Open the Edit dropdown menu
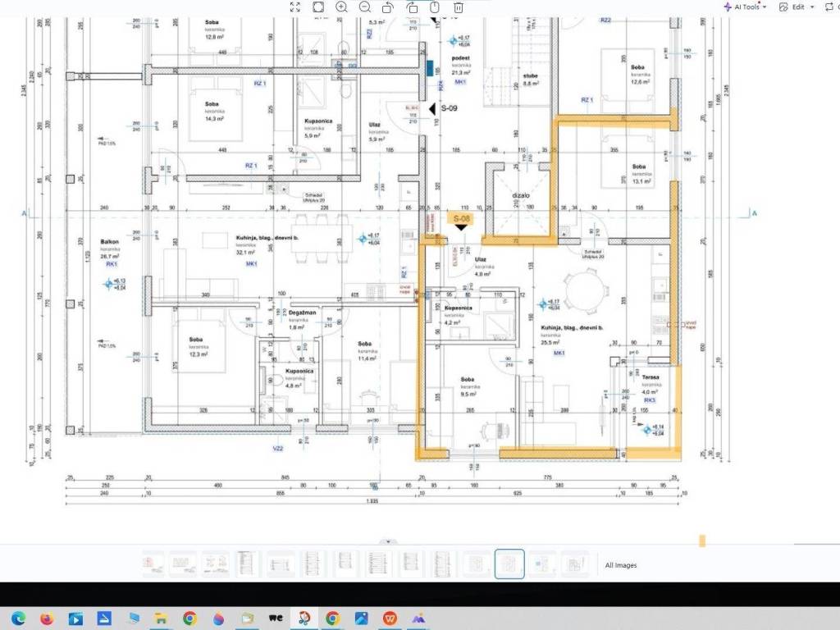The width and height of the screenshot is (840, 630). [797, 7]
